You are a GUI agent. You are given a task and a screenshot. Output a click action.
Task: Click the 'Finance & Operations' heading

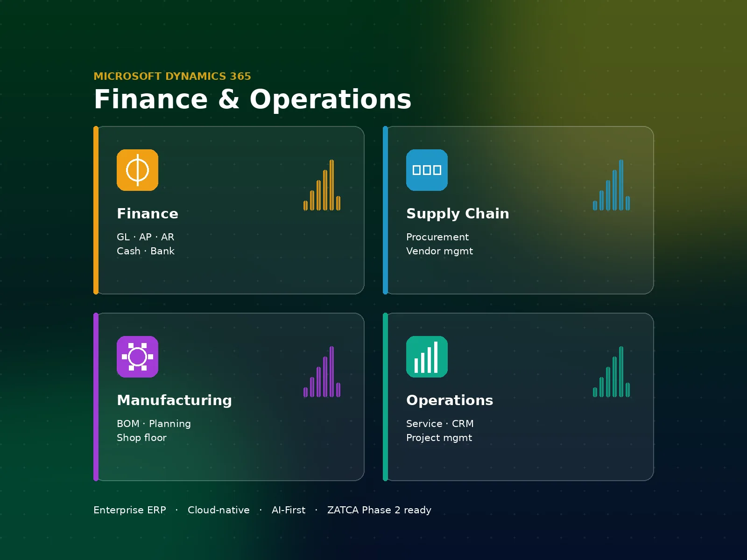(253, 99)
